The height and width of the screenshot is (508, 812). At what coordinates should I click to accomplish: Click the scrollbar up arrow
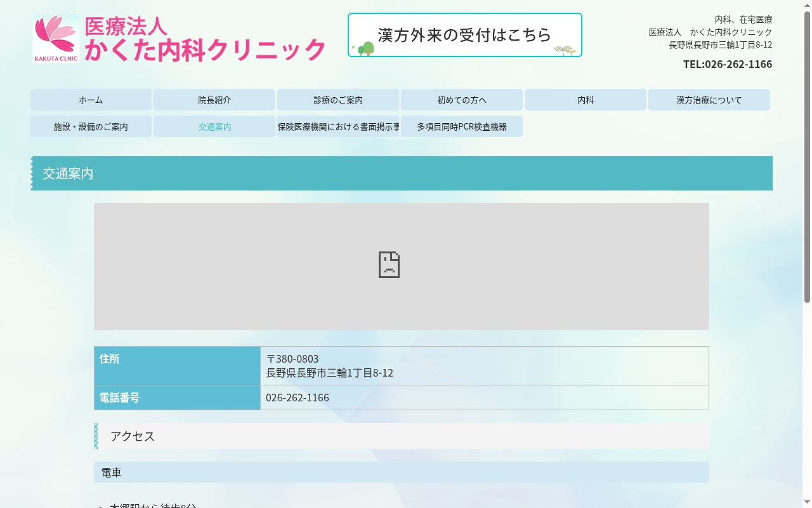pyautogui.click(x=807, y=5)
